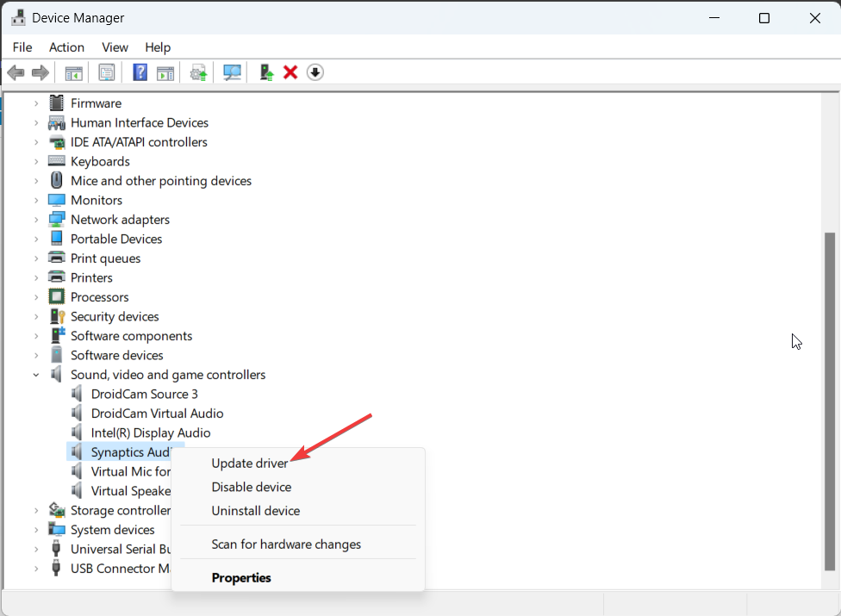841x616 pixels.
Task: Select the Software components icon
Action: (58, 336)
